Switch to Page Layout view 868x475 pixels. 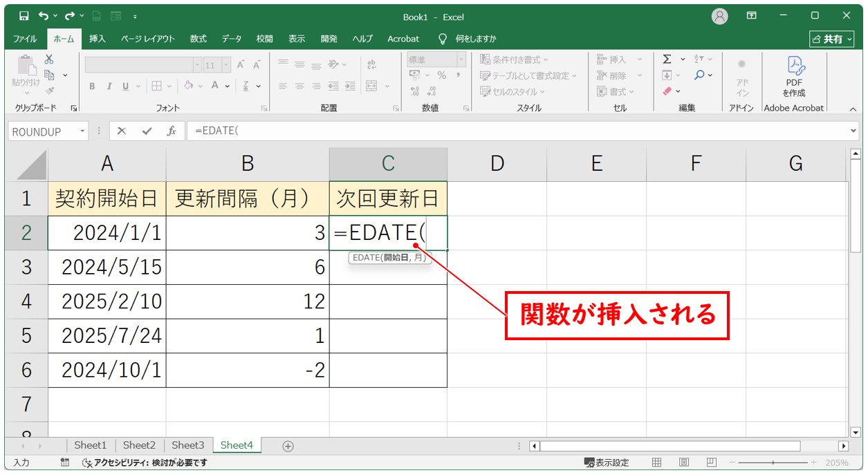(683, 463)
